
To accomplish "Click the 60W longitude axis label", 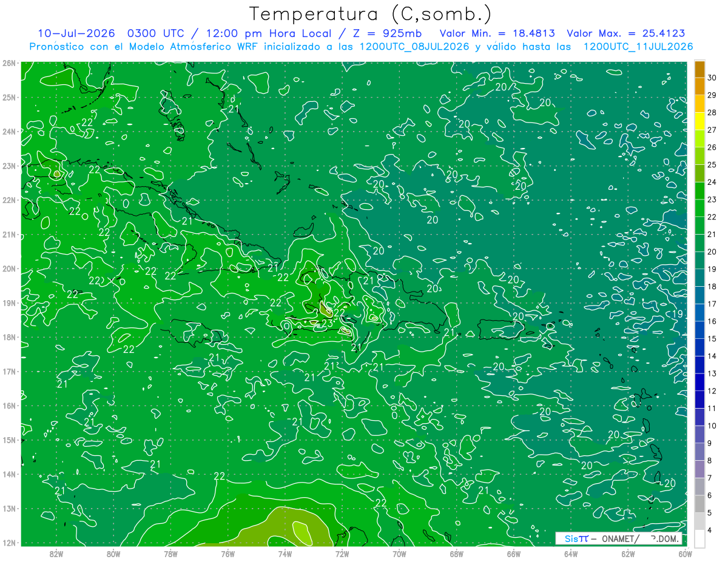I will [x=684, y=553].
